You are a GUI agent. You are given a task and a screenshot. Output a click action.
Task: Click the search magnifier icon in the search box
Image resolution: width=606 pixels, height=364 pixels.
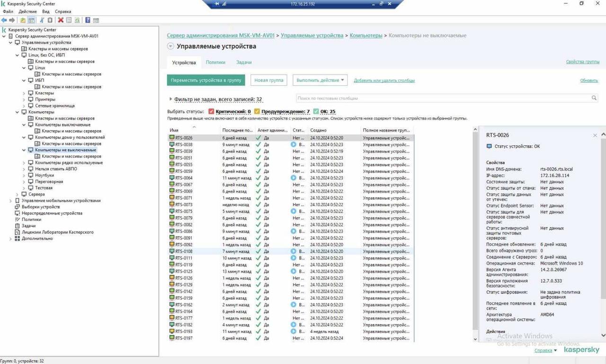pyautogui.click(x=594, y=98)
